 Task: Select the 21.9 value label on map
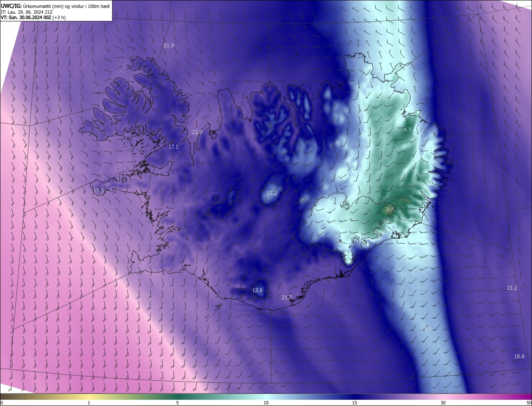click(169, 45)
